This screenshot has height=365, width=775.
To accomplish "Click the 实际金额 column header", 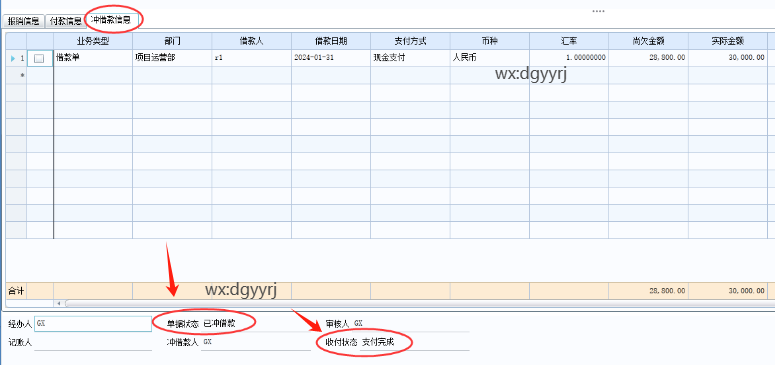I will click(x=728, y=42).
